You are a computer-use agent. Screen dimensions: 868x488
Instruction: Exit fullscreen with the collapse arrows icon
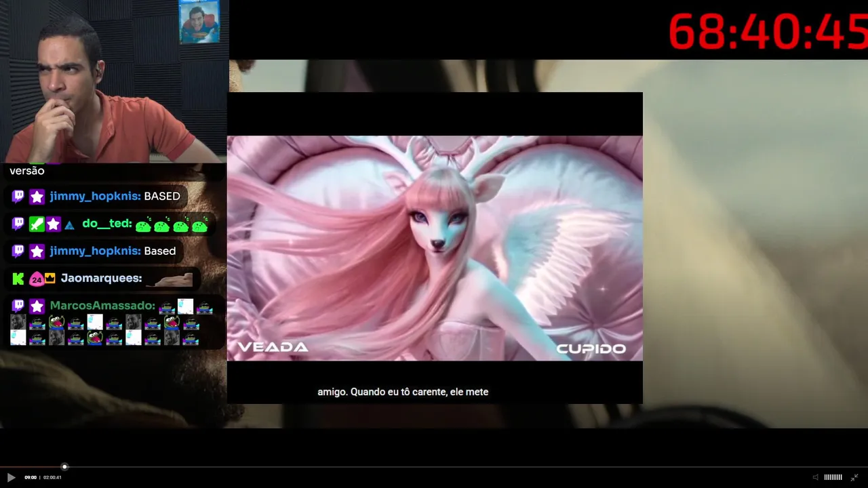(x=854, y=477)
